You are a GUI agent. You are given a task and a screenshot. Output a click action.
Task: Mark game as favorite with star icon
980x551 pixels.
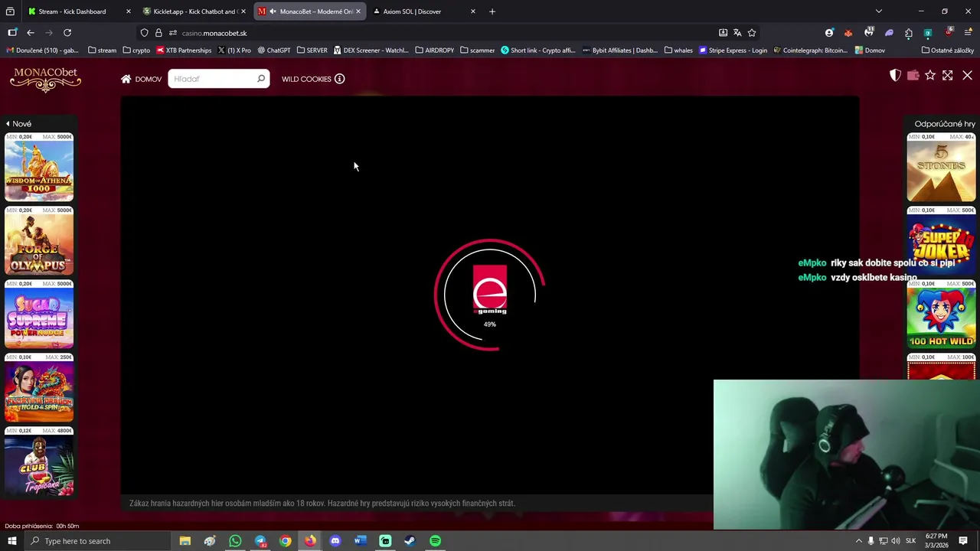coord(930,75)
